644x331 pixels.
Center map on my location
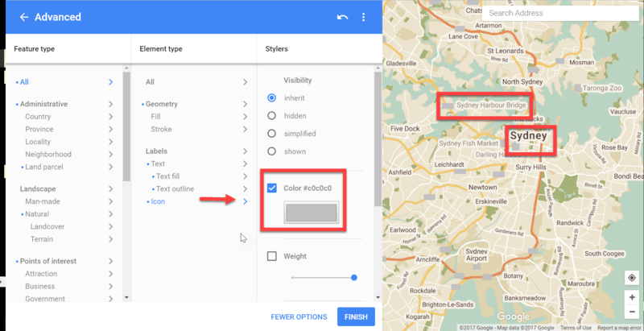(631, 278)
